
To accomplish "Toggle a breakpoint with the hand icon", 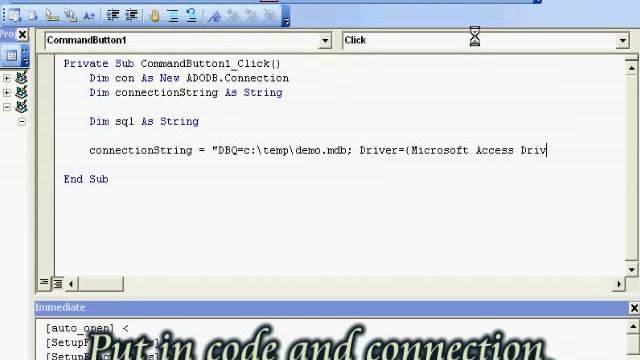I will point(155,16).
